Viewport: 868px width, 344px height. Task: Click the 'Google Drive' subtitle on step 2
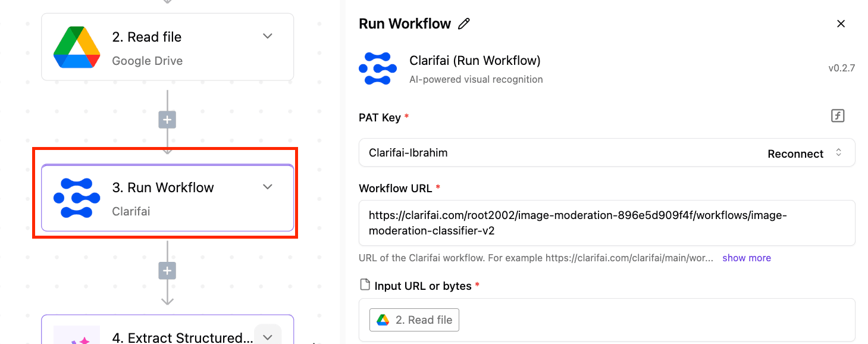pyautogui.click(x=148, y=61)
